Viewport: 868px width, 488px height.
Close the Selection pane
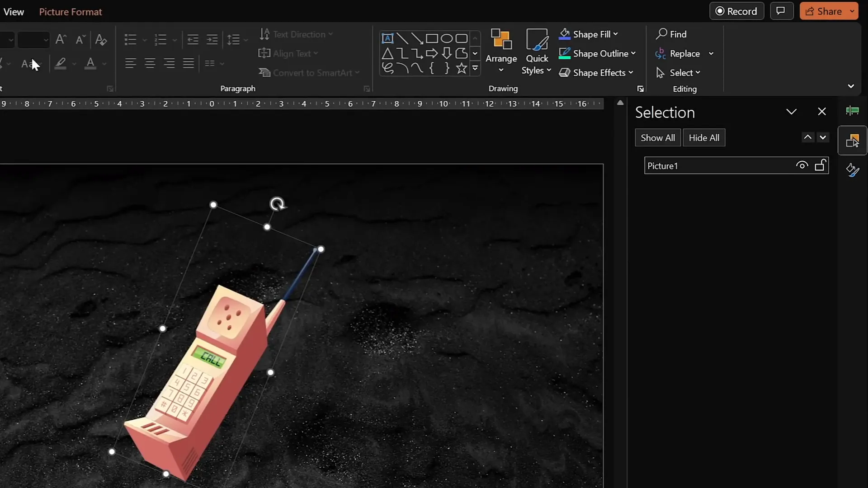[822, 112]
